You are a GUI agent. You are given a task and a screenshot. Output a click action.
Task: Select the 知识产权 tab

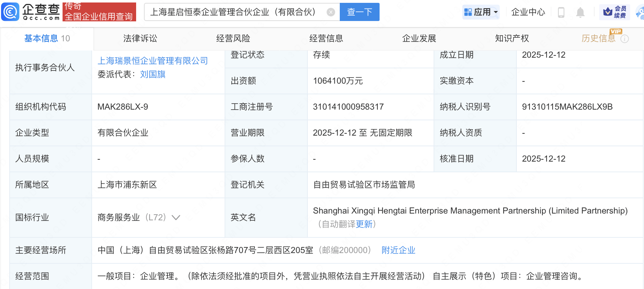click(512, 38)
